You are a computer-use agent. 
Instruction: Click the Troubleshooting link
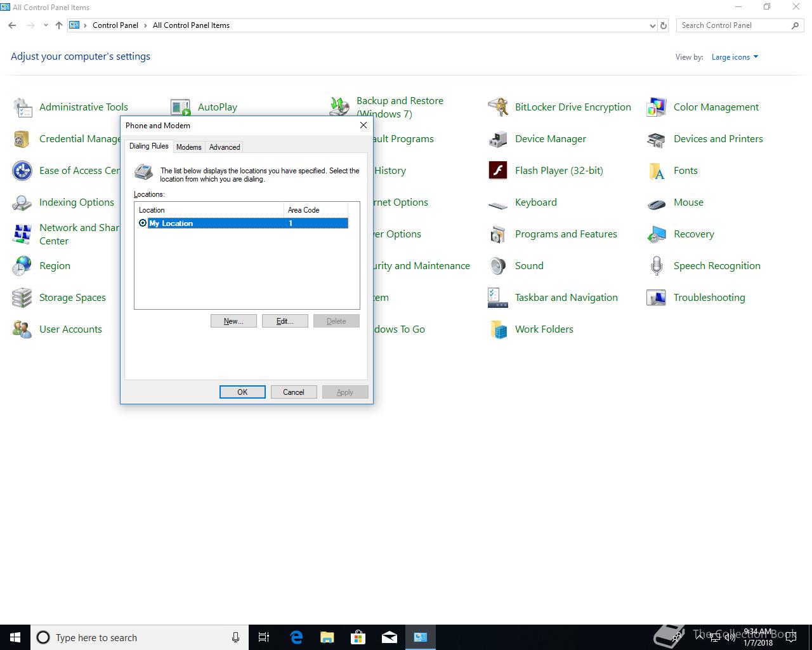point(709,298)
